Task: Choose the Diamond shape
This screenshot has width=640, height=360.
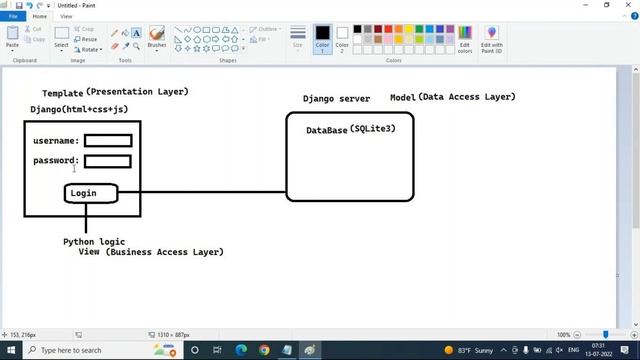Action: 187,40
